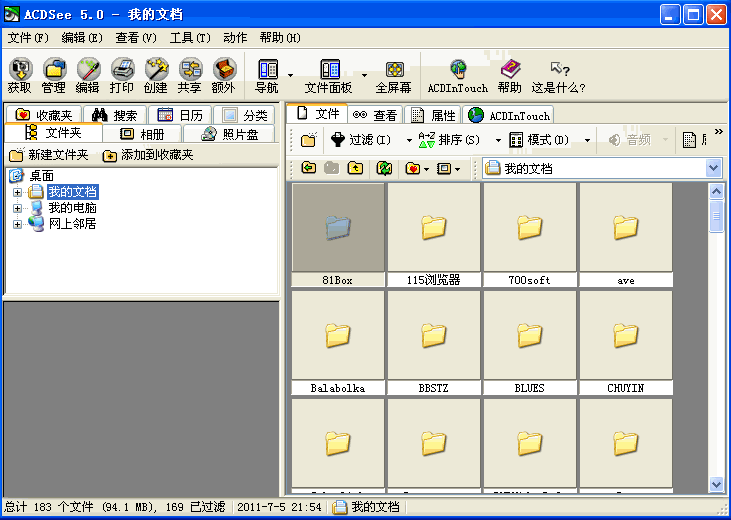
Task: Click the file list scroll up arrow
Action: [716, 191]
